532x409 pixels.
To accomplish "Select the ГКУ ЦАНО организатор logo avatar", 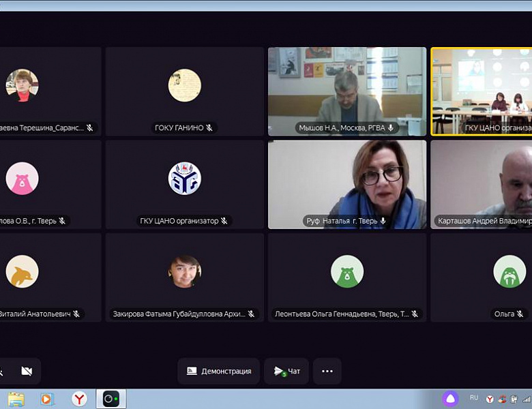I will pyautogui.click(x=185, y=179).
